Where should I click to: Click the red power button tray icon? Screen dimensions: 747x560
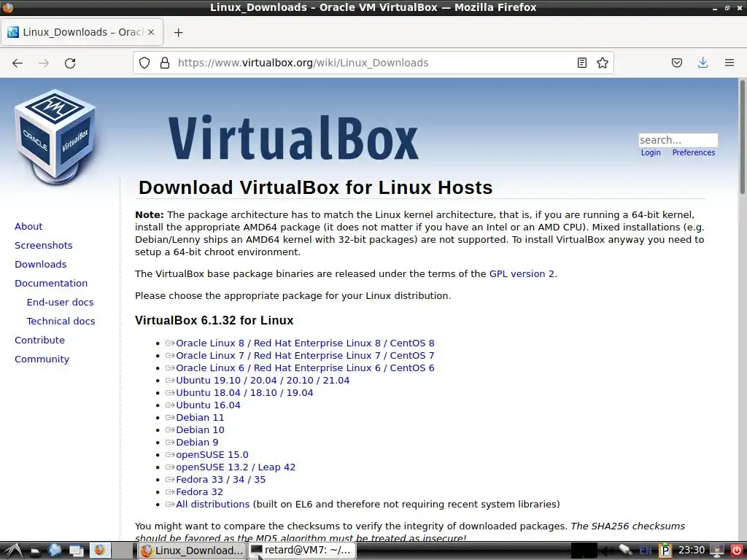(x=737, y=551)
